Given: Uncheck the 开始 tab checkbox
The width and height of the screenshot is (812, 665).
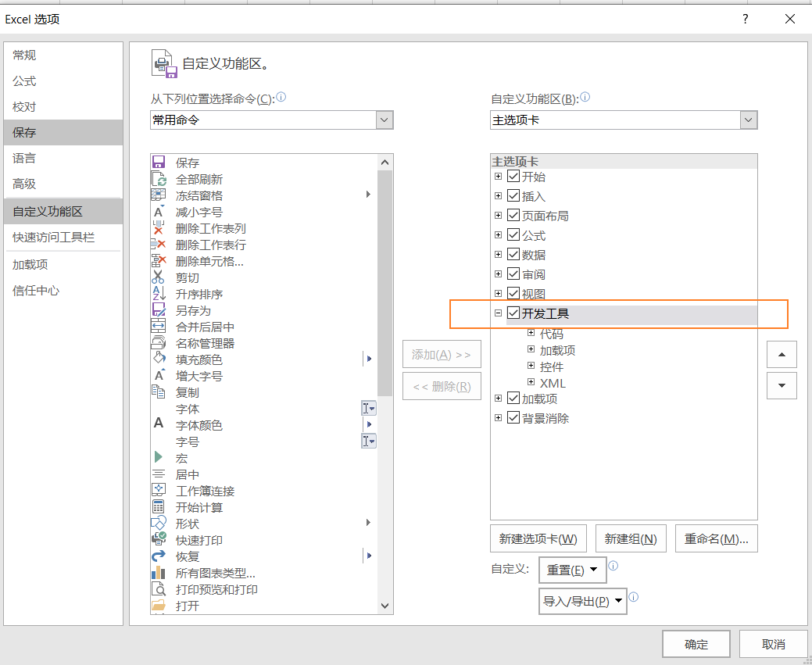Looking at the screenshot, I should point(513,176).
